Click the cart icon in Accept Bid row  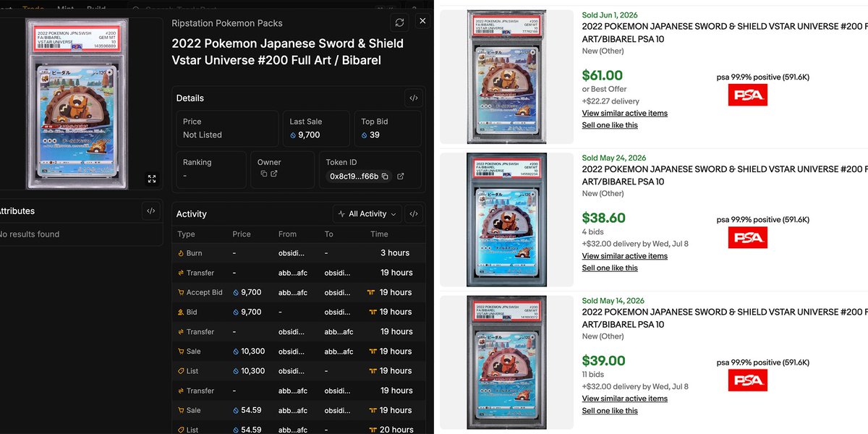(181, 292)
